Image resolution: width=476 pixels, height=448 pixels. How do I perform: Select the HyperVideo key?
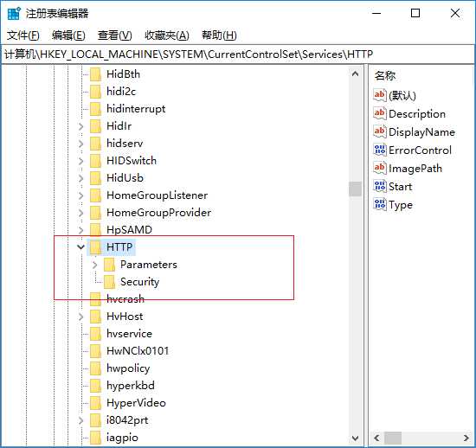coord(136,403)
